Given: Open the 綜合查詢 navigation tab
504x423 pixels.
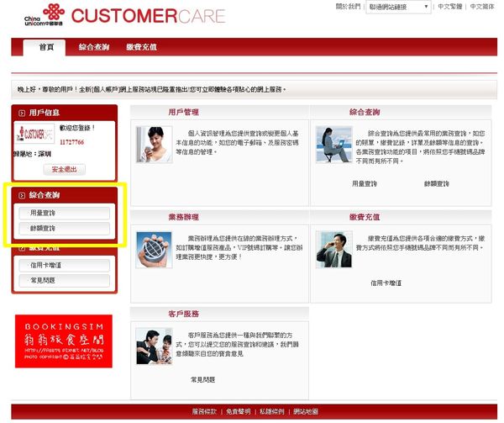Looking at the screenshot, I should 93,48.
